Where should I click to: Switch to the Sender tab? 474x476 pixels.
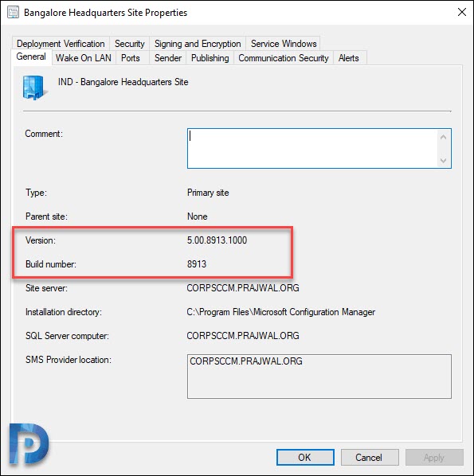168,57
